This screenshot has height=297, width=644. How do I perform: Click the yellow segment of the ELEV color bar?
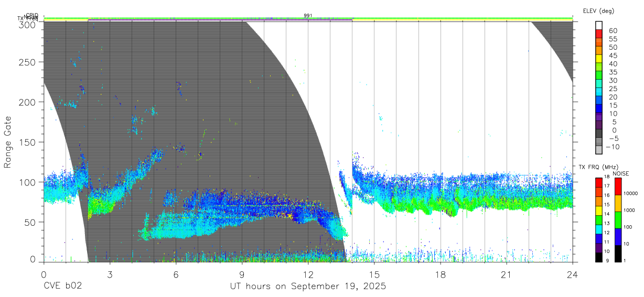(x=599, y=58)
